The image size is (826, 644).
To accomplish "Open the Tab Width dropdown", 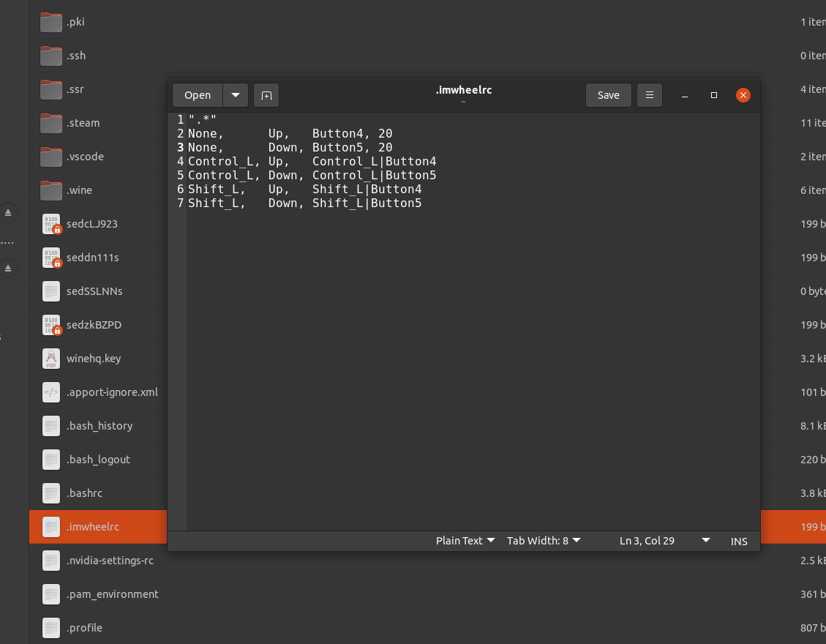I will [x=544, y=540].
